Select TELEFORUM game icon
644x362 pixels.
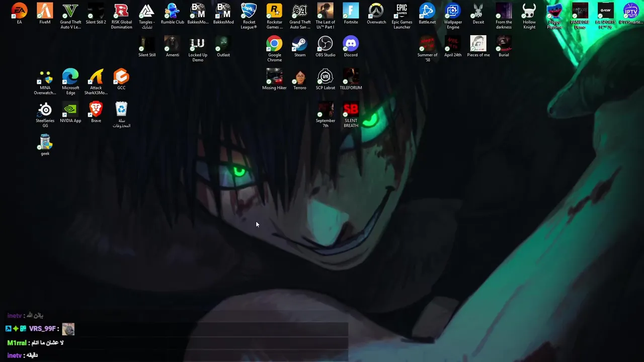[351, 77]
